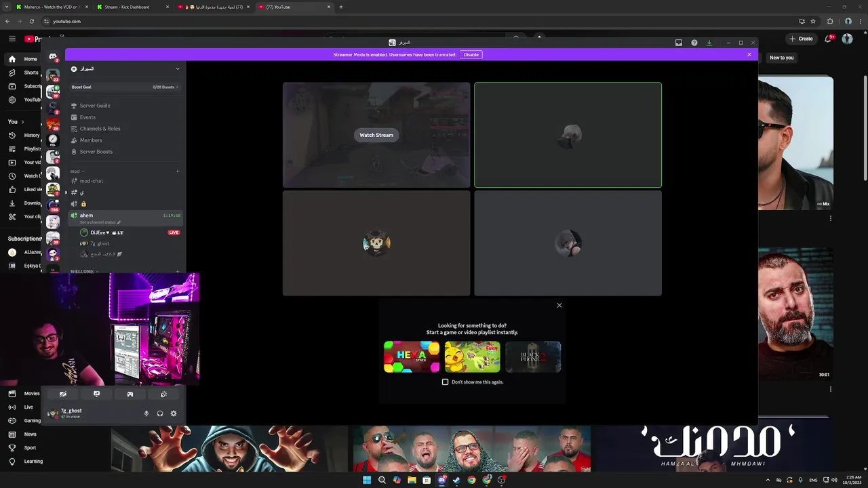The height and width of the screenshot is (488, 868).
Task: Open Discord direct messages home icon
Action: [53, 57]
